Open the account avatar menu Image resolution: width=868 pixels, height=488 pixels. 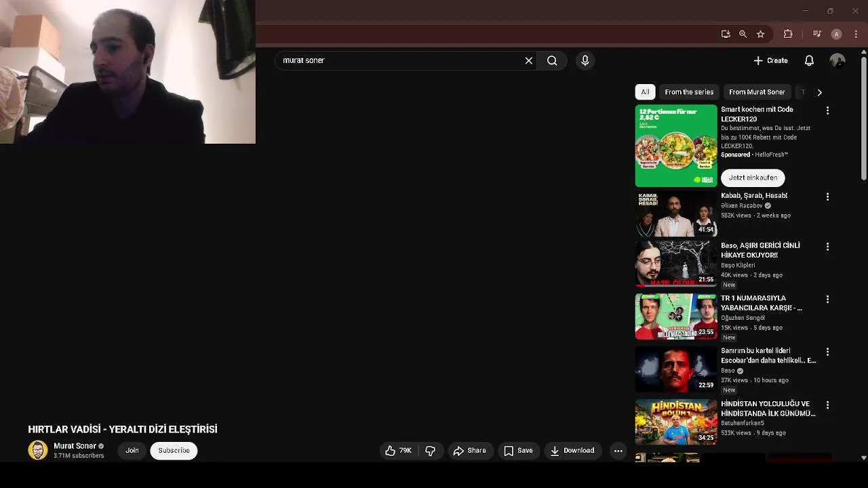[x=837, y=60]
